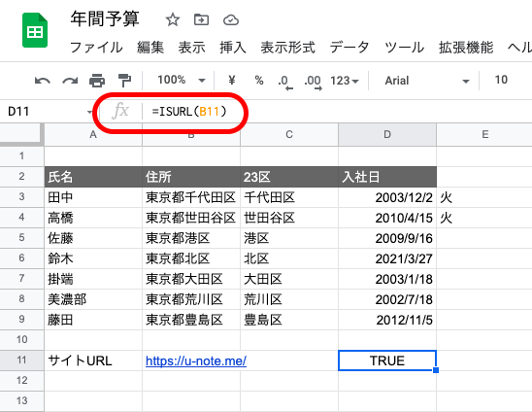Click the select-all corner box
The height and width of the screenshot is (412, 532).
(21, 134)
